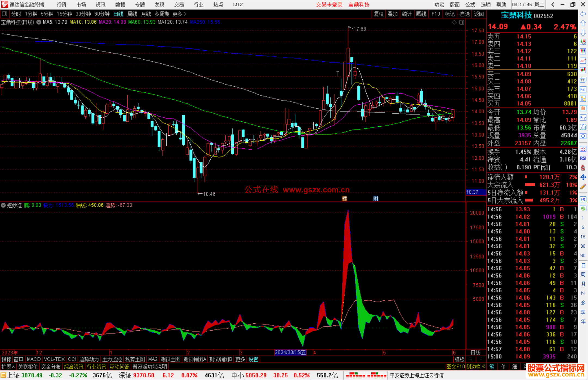Switch to the 周线 weekly tab
Screen dimensions: 588x380
click(132, 14)
